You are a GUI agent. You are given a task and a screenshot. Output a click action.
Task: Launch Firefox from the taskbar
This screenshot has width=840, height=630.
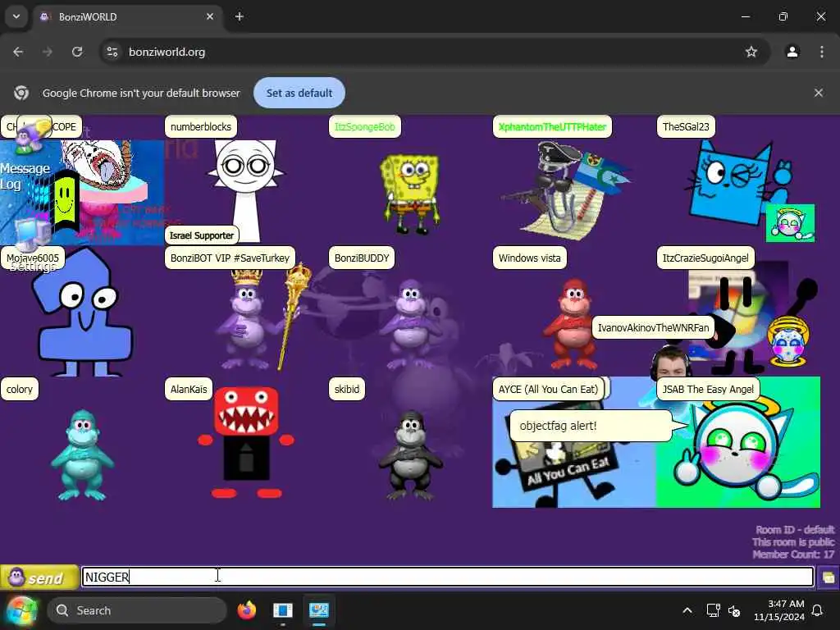247,610
